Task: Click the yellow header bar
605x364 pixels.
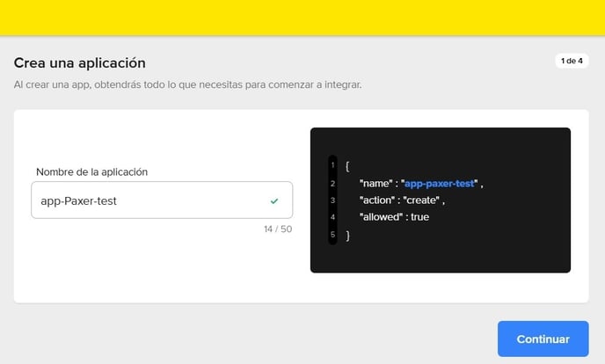Action: point(302,18)
